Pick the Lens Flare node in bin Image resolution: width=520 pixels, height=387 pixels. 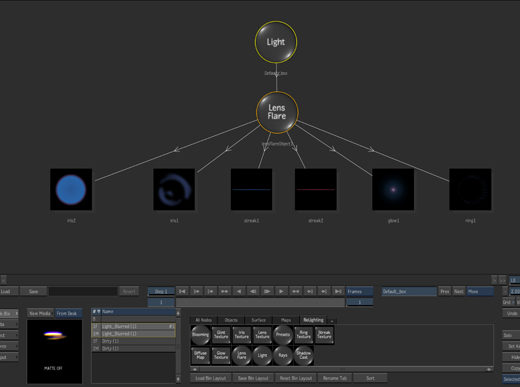(x=242, y=355)
